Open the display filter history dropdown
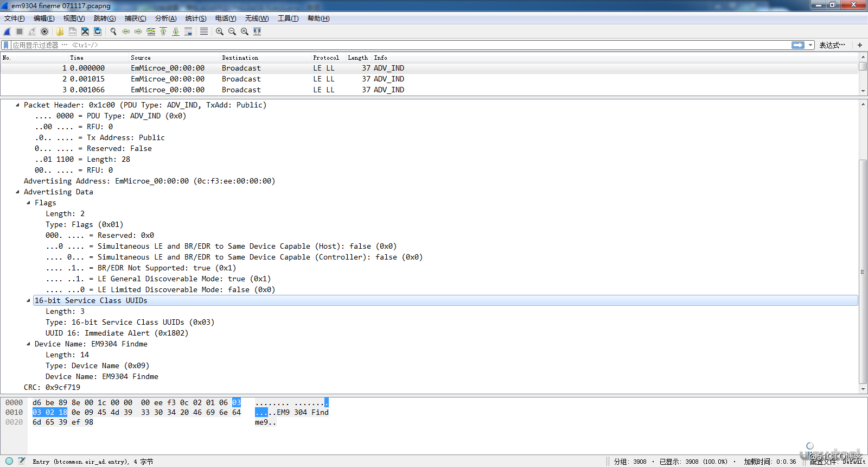The image size is (868, 467). [810, 45]
